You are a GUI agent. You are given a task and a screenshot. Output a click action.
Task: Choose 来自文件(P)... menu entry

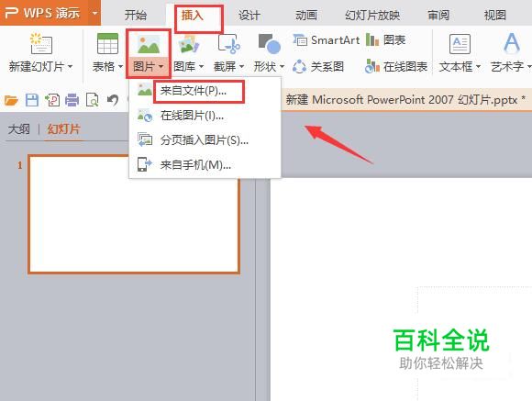tap(205, 91)
